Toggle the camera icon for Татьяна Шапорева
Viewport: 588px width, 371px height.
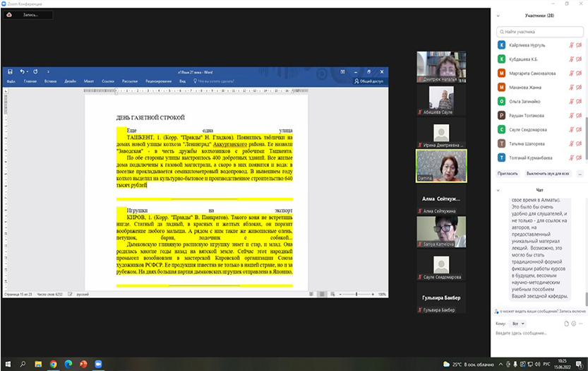(579, 143)
